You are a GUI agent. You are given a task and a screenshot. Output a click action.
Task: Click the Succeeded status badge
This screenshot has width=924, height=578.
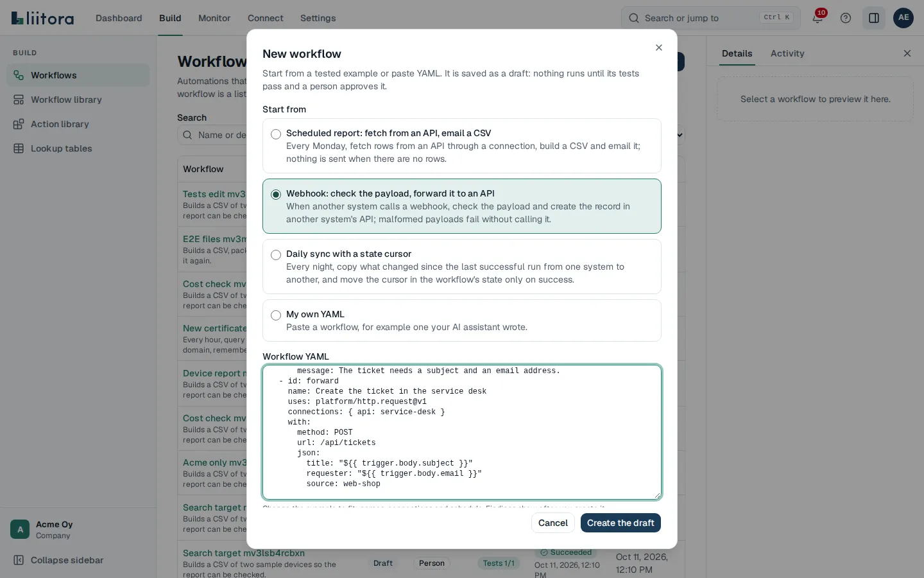tap(566, 552)
